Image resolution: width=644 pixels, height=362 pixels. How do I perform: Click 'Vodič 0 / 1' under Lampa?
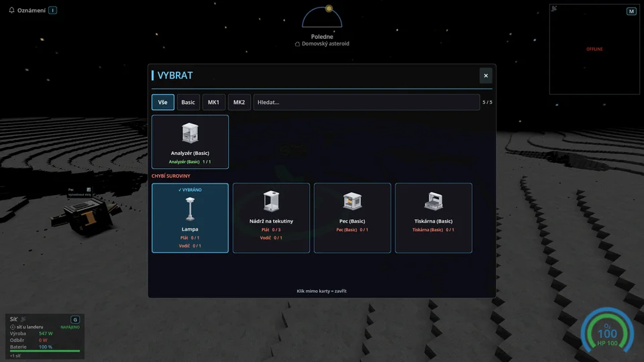point(190,246)
